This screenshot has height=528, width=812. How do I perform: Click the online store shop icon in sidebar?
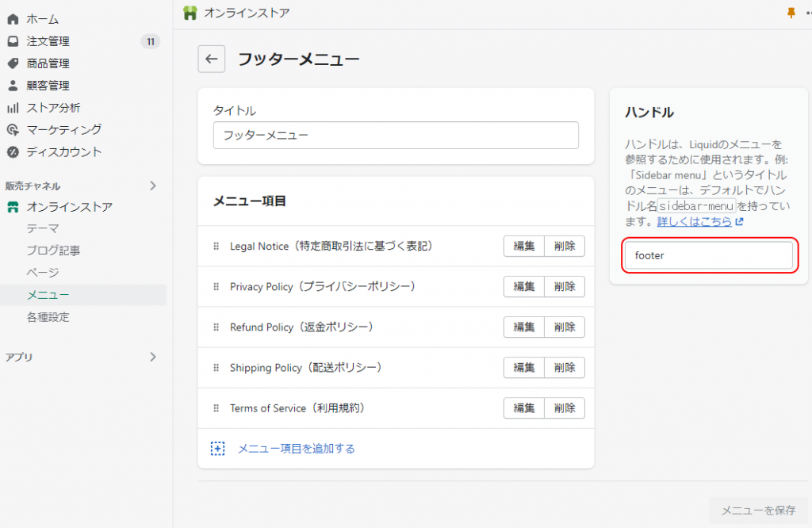[x=13, y=207]
